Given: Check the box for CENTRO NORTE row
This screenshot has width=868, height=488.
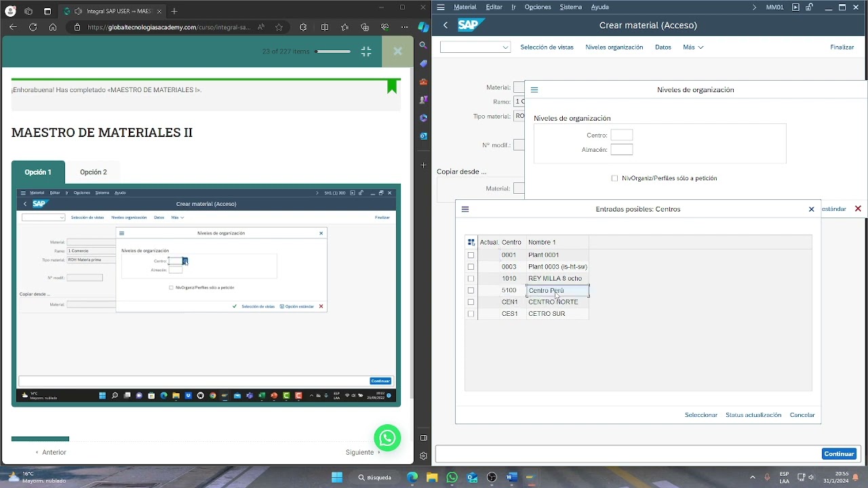Looking at the screenshot, I should 471,302.
